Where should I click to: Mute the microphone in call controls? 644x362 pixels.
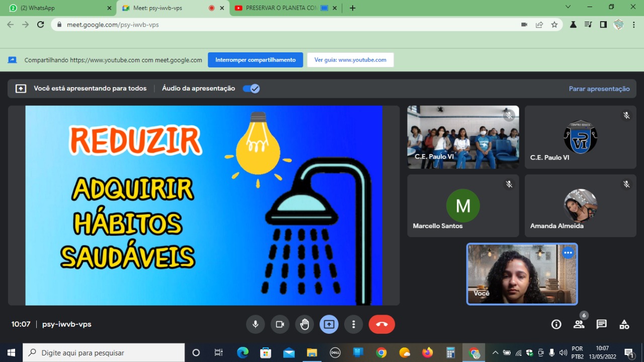(x=255, y=324)
